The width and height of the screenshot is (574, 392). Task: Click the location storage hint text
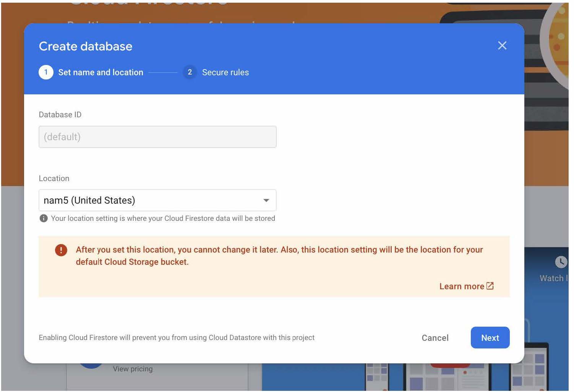[163, 219]
